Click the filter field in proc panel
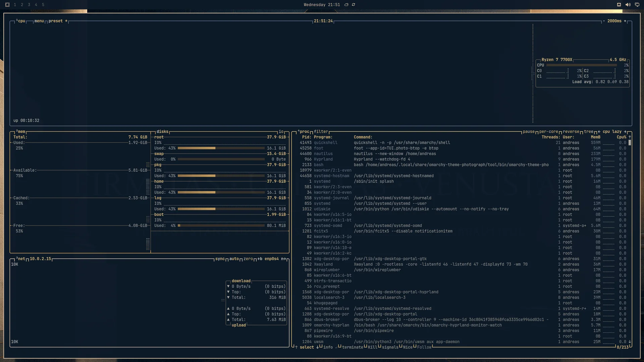The image size is (644, 362). click(321, 132)
